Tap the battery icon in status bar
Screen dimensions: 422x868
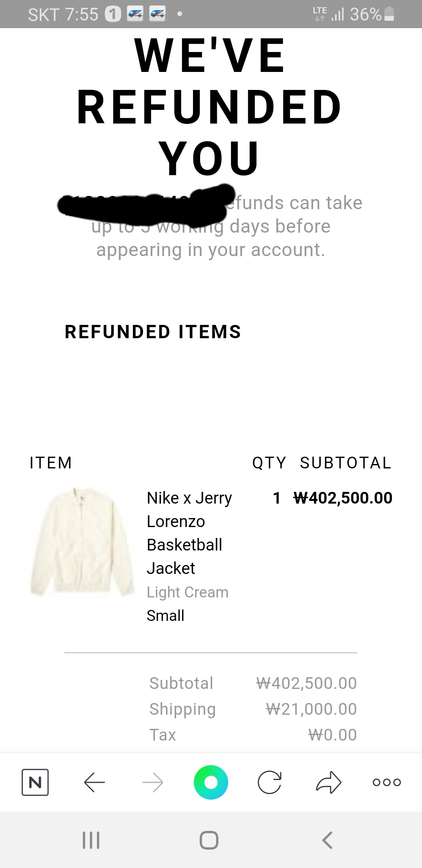coord(389,14)
